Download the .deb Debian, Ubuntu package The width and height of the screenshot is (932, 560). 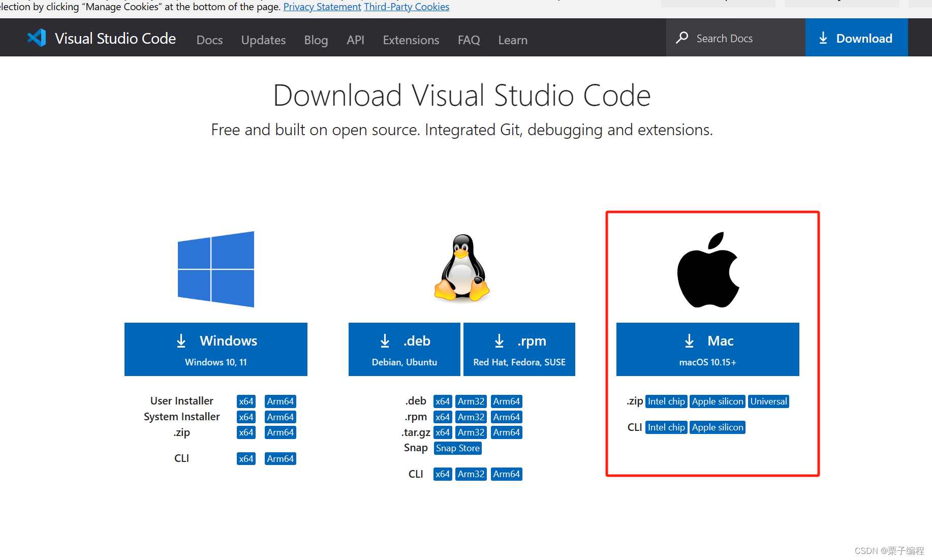(x=405, y=349)
